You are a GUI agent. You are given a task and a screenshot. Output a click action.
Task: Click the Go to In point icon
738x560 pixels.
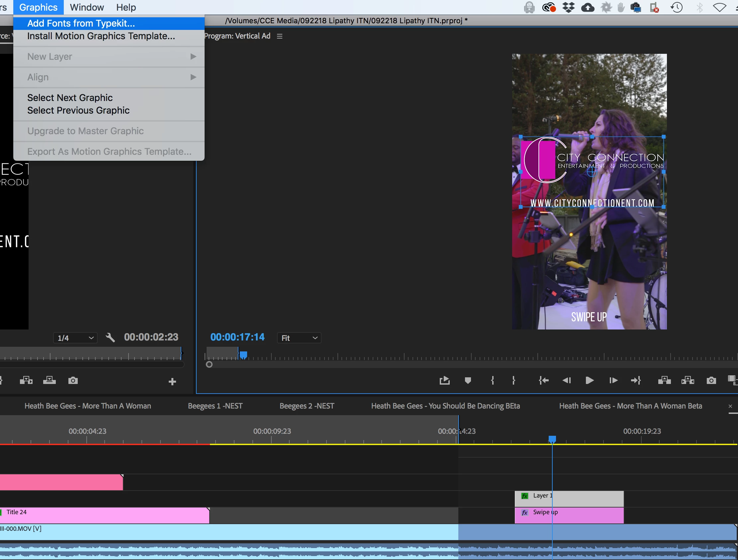point(543,380)
